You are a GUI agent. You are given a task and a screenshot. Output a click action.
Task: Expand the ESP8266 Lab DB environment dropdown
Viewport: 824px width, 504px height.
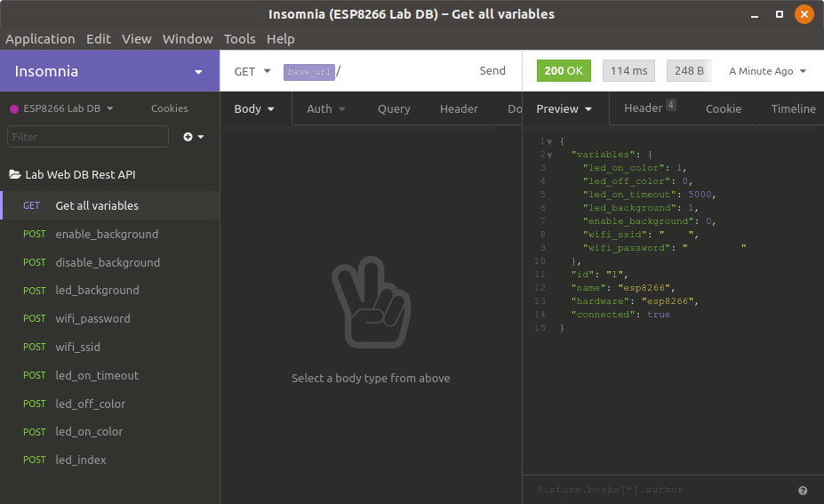click(61, 108)
